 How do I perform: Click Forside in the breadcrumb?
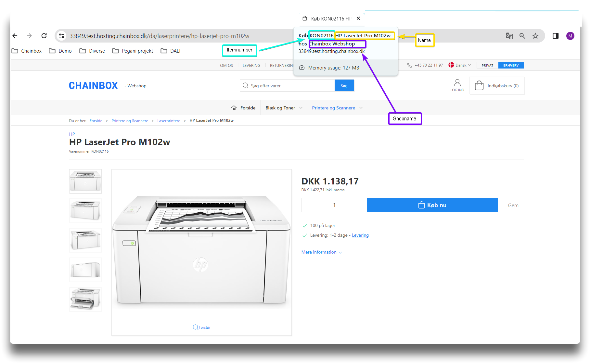point(96,121)
